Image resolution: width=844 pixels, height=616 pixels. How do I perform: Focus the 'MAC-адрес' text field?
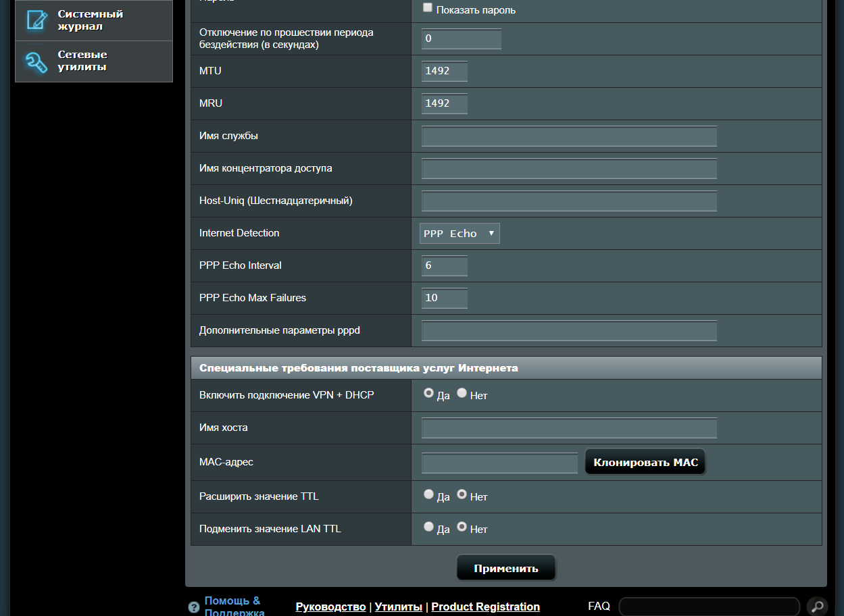(x=499, y=463)
